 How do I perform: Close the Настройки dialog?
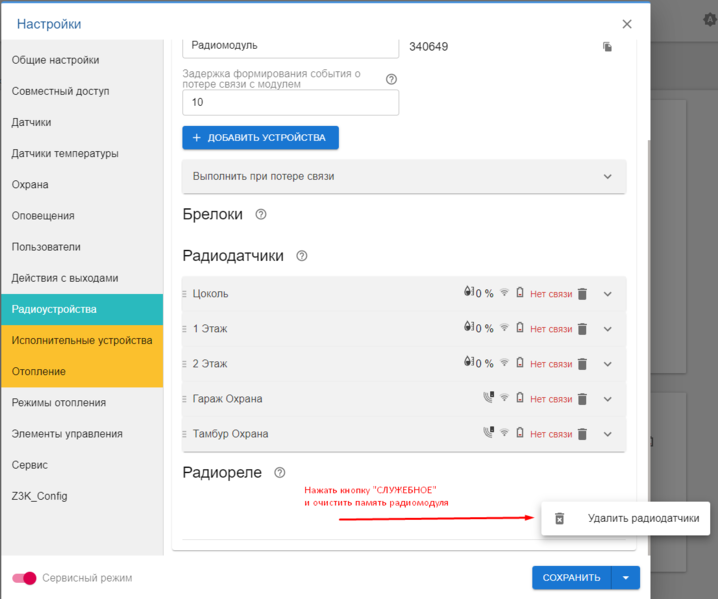tap(627, 24)
